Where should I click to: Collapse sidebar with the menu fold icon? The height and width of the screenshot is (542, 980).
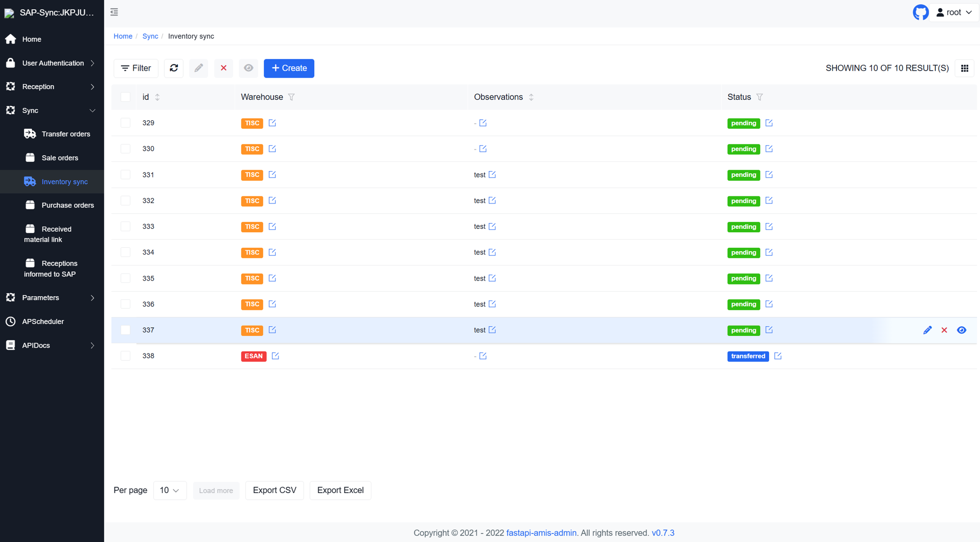(114, 12)
